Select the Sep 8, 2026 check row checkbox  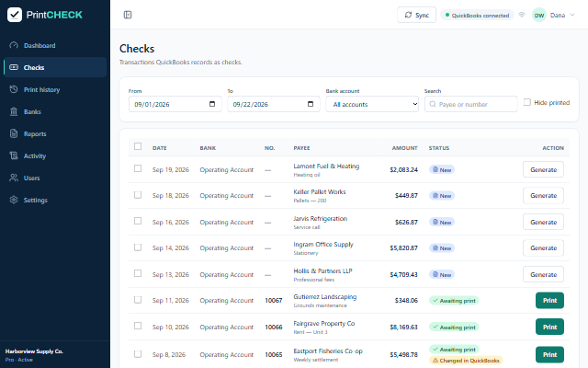(x=138, y=354)
